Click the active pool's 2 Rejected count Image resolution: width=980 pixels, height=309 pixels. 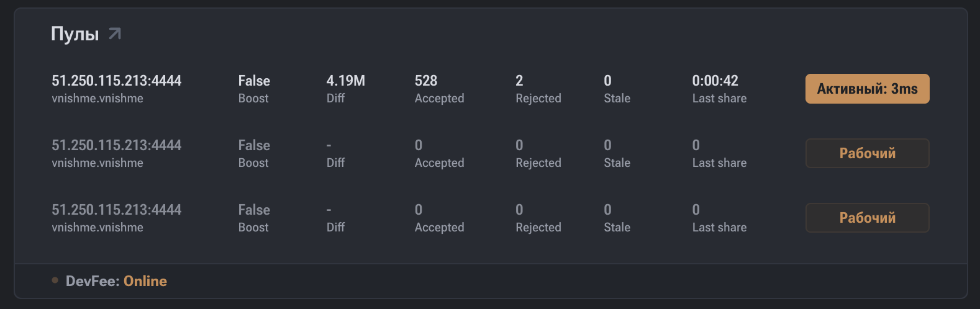(x=519, y=81)
